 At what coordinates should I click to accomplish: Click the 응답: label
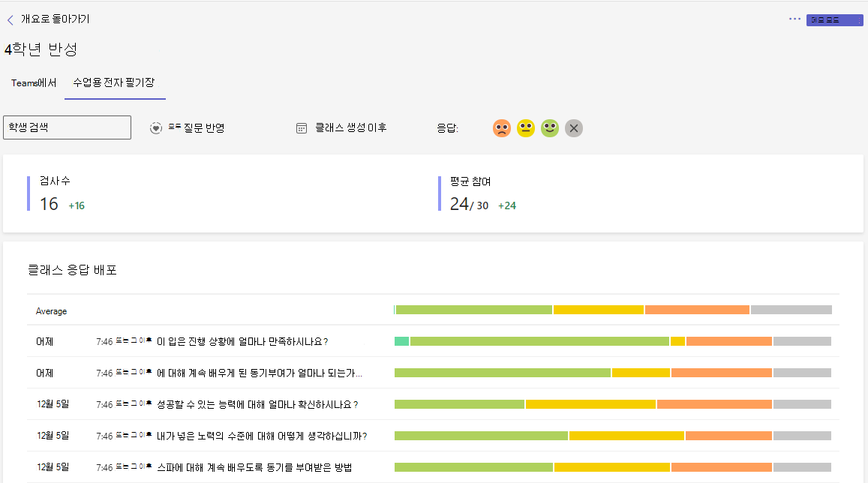click(x=447, y=128)
